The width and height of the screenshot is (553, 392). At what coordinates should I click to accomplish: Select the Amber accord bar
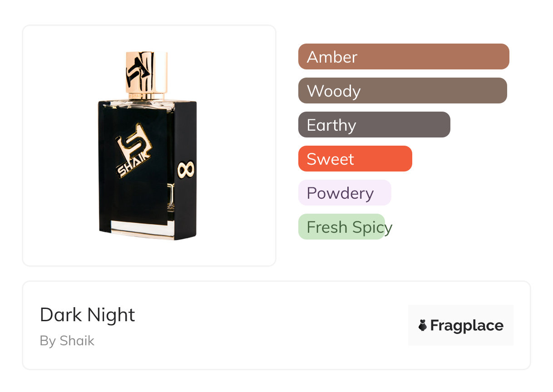coord(403,57)
